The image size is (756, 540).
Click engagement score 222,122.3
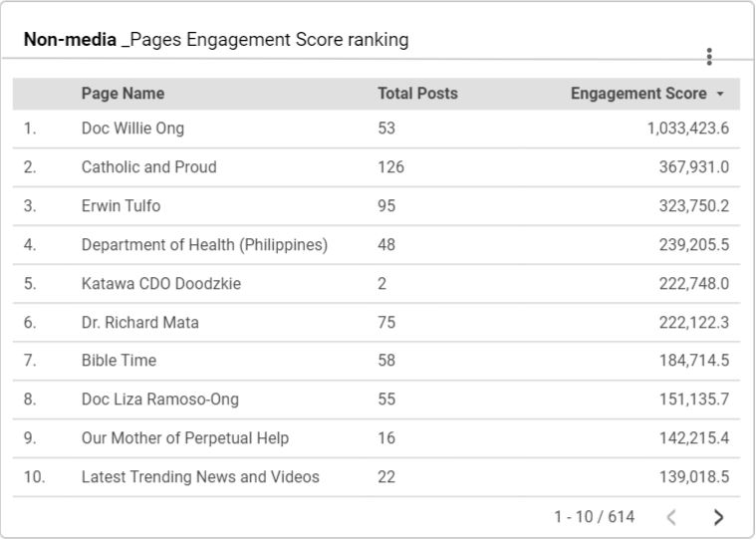pos(694,322)
